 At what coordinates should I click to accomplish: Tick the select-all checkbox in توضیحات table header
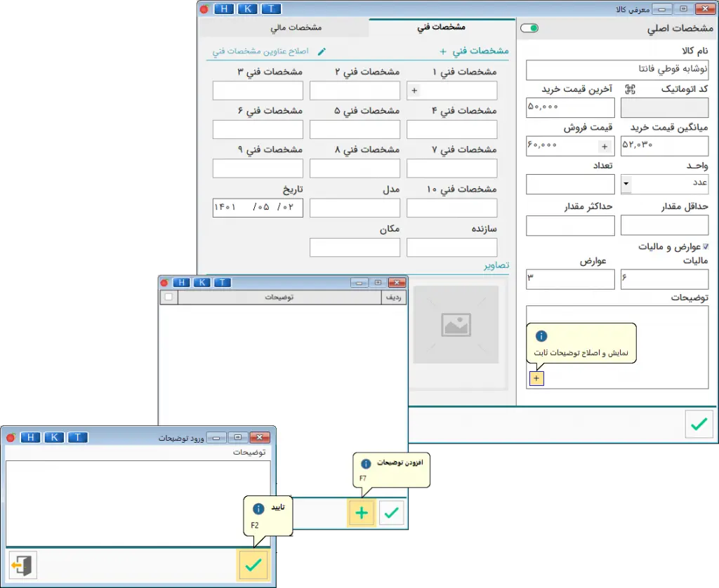tap(169, 298)
